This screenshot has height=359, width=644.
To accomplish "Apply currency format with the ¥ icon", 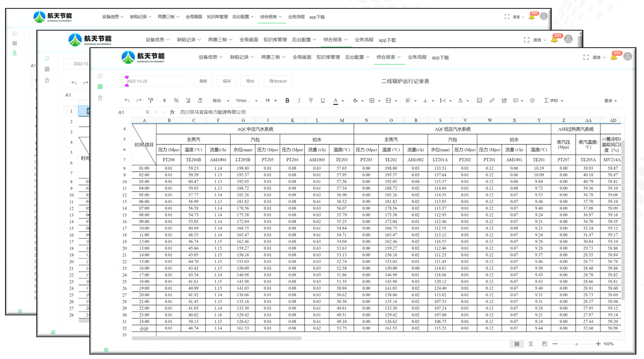I will [164, 101].
